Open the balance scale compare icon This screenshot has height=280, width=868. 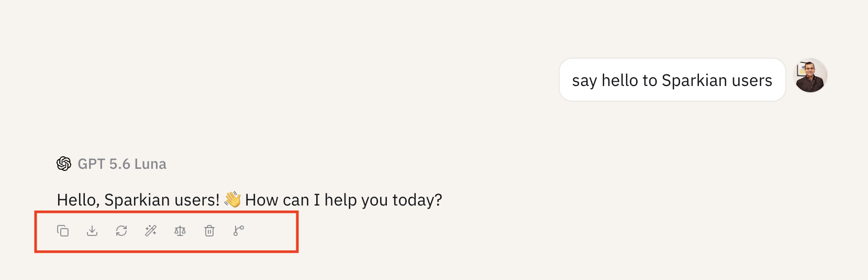tap(180, 231)
